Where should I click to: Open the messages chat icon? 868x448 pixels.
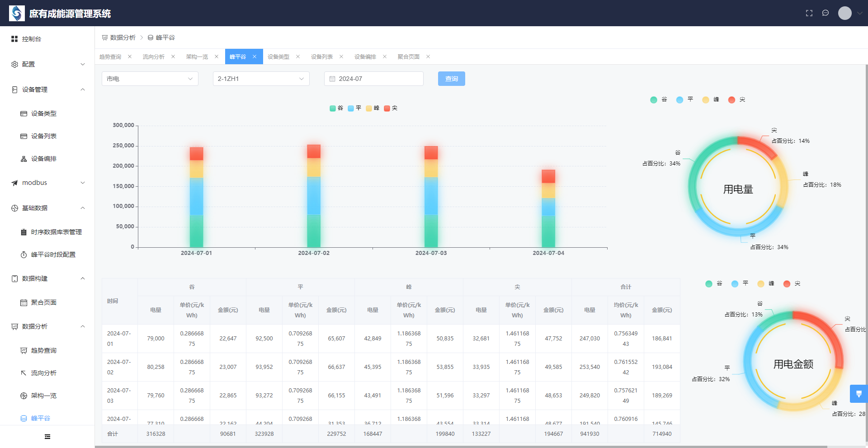point(826,13)
